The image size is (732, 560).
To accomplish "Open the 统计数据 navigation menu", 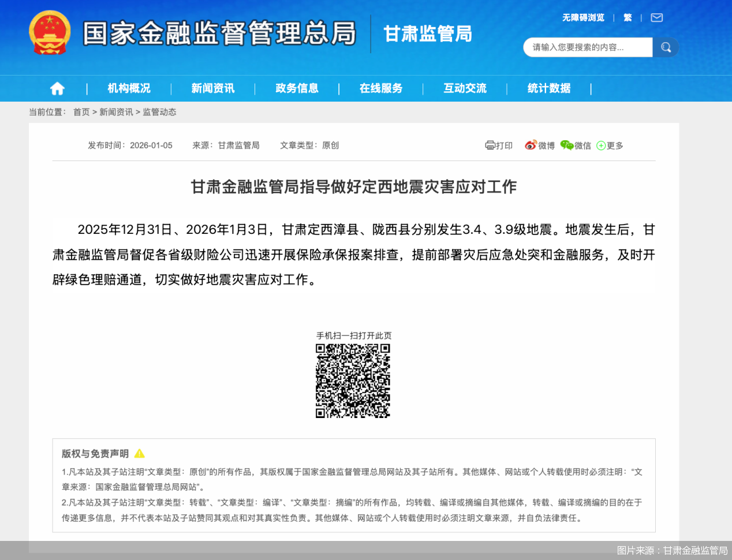I will (x=548, y=88).
